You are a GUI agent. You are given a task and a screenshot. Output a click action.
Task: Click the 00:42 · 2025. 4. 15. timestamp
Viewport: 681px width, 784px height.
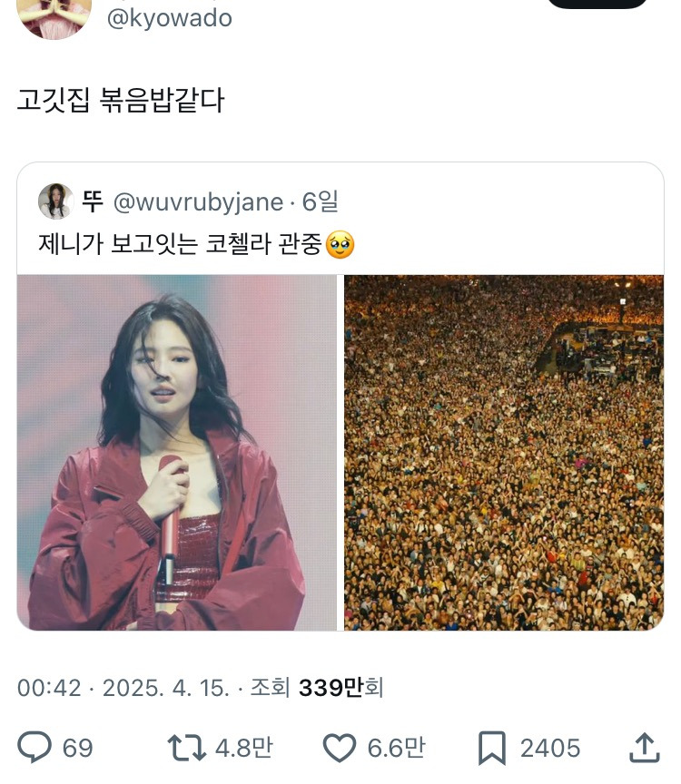[123, 688]
